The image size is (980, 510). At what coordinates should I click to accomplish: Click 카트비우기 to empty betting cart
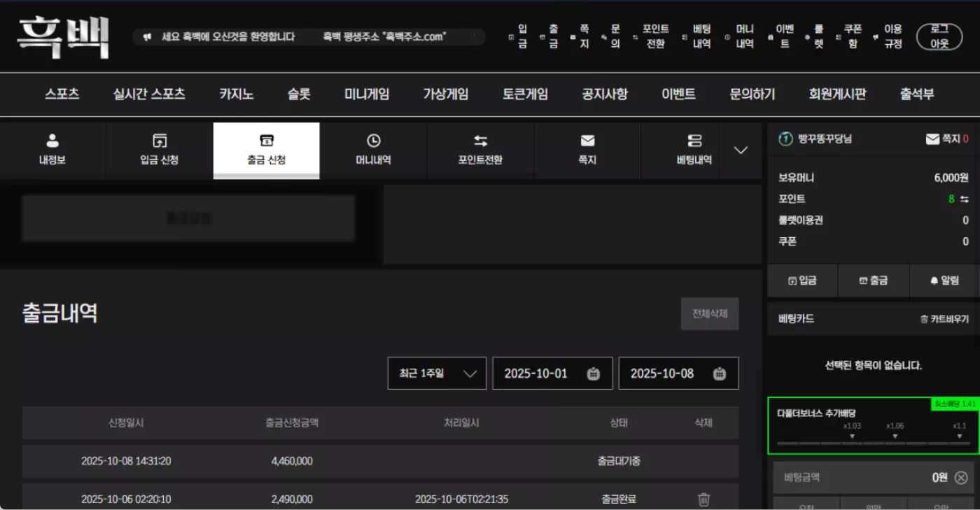coord(944,319)
